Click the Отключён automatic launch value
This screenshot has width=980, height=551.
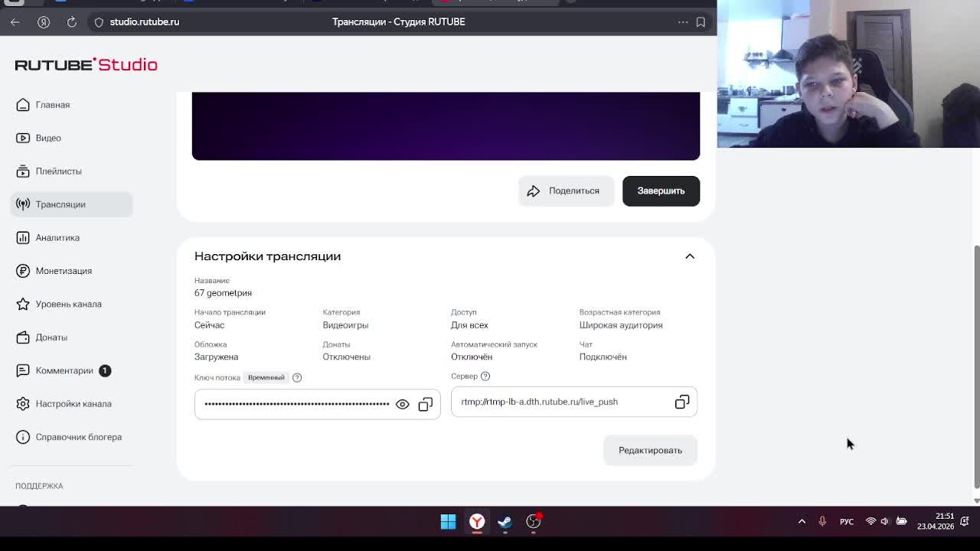click(472, 357)
